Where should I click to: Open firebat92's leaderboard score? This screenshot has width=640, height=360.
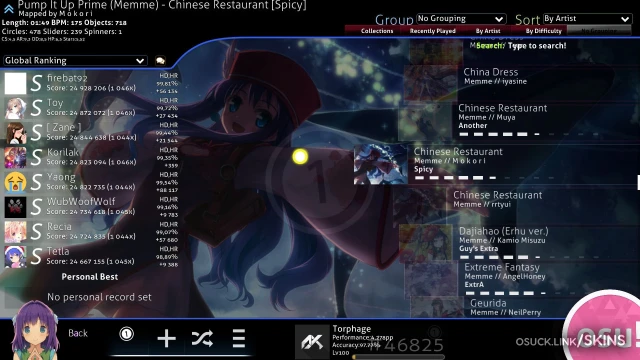pos(91,83)
